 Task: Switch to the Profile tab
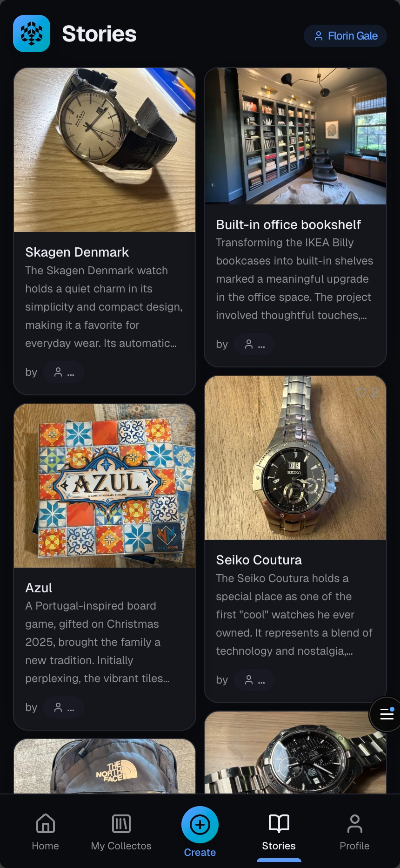click(354, 832)
